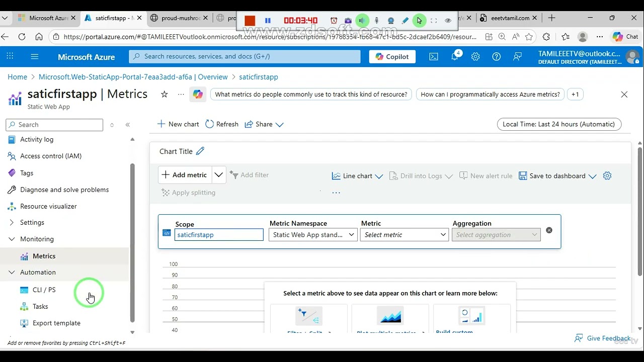Remove the metric with the X icon
The height and width of the screenshot is (362, 644).
549,230
